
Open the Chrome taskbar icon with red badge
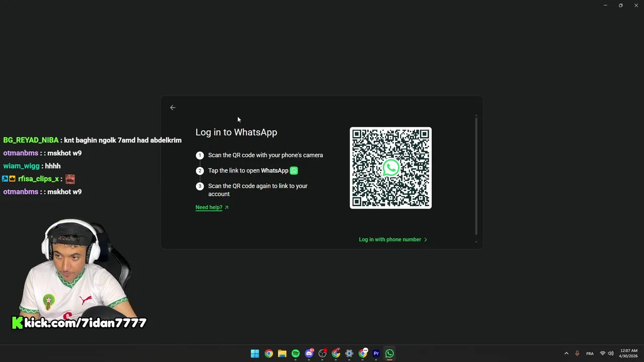pos(336,353)
